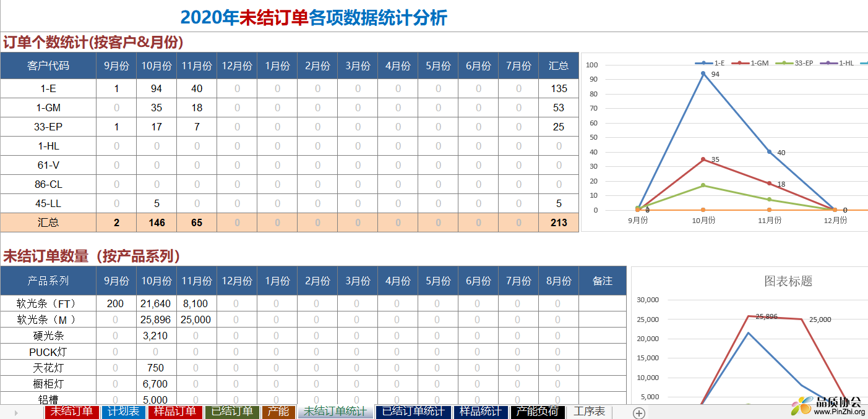
Task: Click the 25,000 data label in chart
Action: [x=820, y=320]
